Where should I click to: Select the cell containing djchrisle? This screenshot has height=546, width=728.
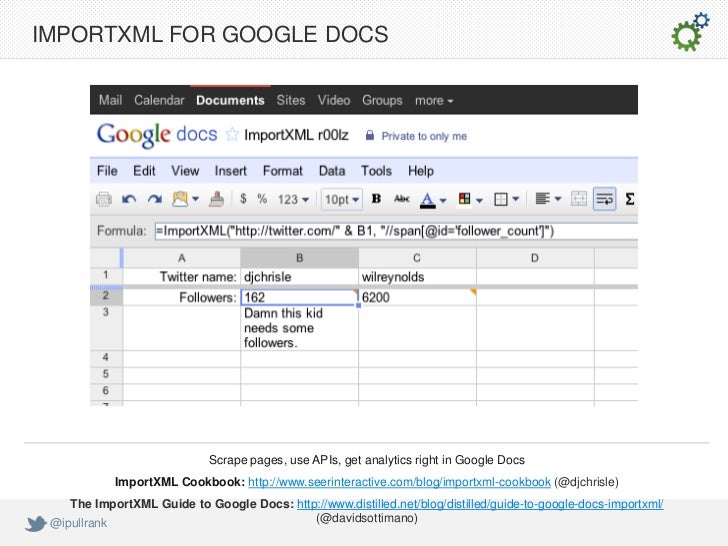coord(299,277)
